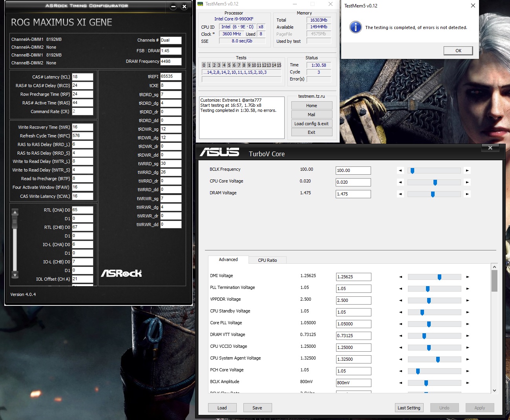Click the ASRock panel scrollbar up arrow
The width and height of the screenshot is (510, 420).
pos(15,212)
